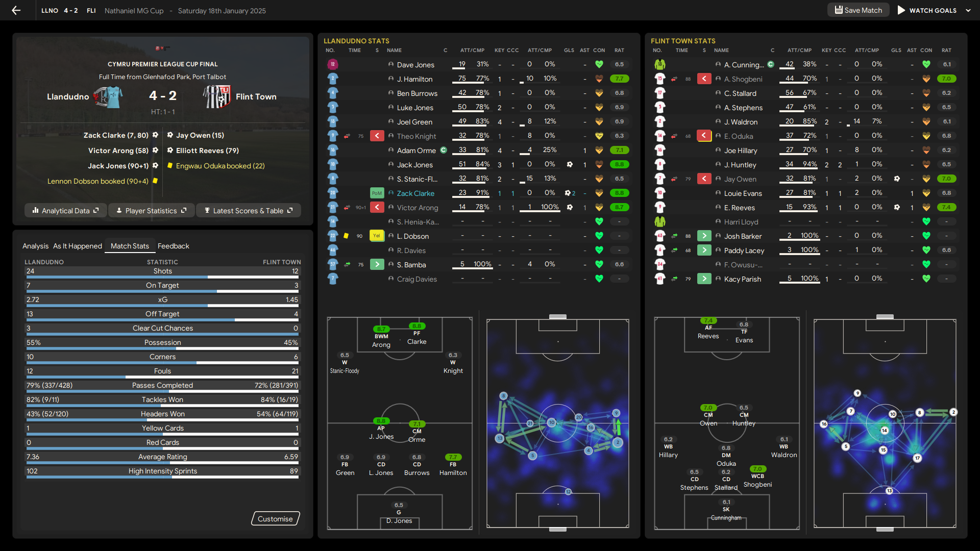Image resolution: width=980 pixels, height=551 pixels.
Task: Click L. Dobson yellow card icon
Action: (x=346, y=236)
